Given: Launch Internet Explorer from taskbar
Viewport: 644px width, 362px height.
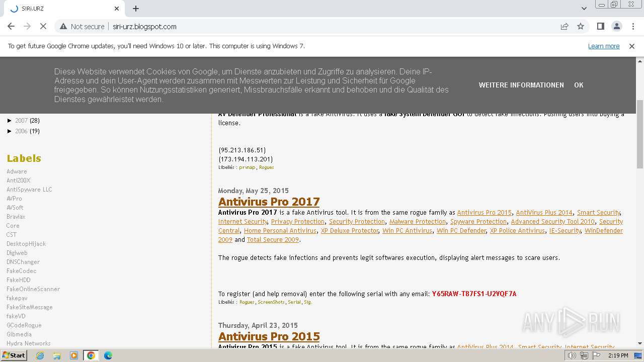Looking at the screenshot, I should click(x=40, y=355).
